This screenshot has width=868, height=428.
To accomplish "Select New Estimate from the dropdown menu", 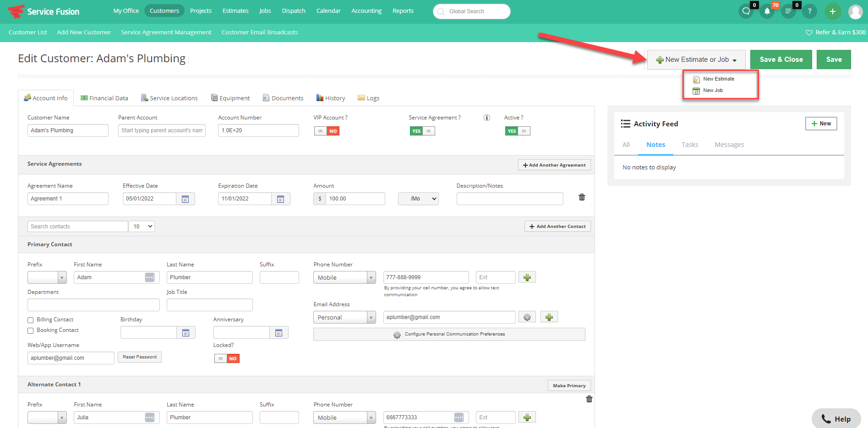I will click(x=719, y=79).
